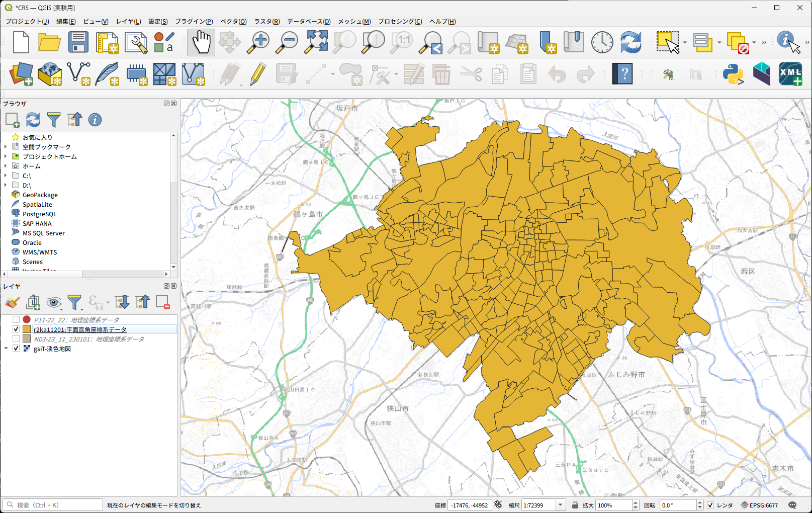Enable the P11-22_22 layer checkbox
This screenshot has width=812, height=513.
point(16,320)
